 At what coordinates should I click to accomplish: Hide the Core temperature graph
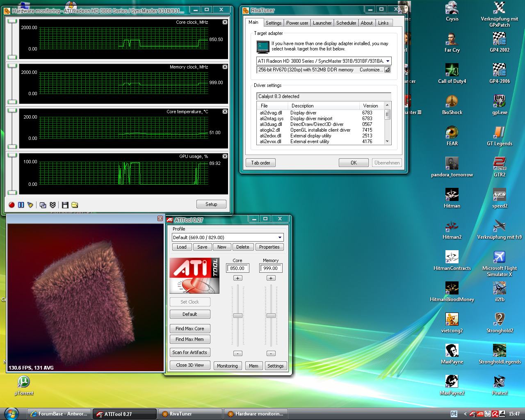tap(225, 112)
